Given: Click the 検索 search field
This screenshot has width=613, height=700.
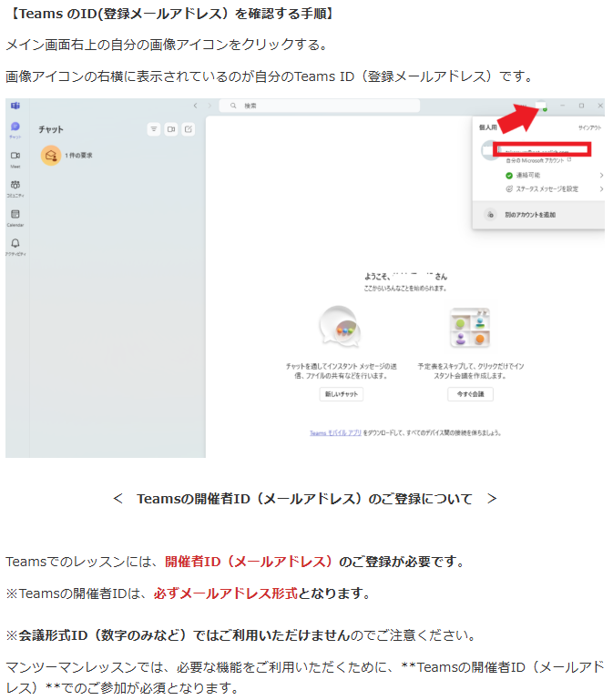Looking at the screenshot, I should [x=320, y=106].
